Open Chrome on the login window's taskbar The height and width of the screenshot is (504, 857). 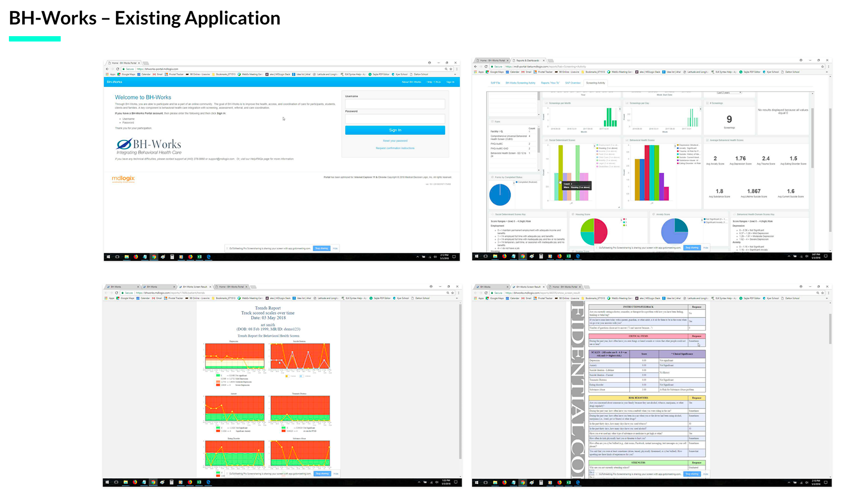tap(154, 257)
